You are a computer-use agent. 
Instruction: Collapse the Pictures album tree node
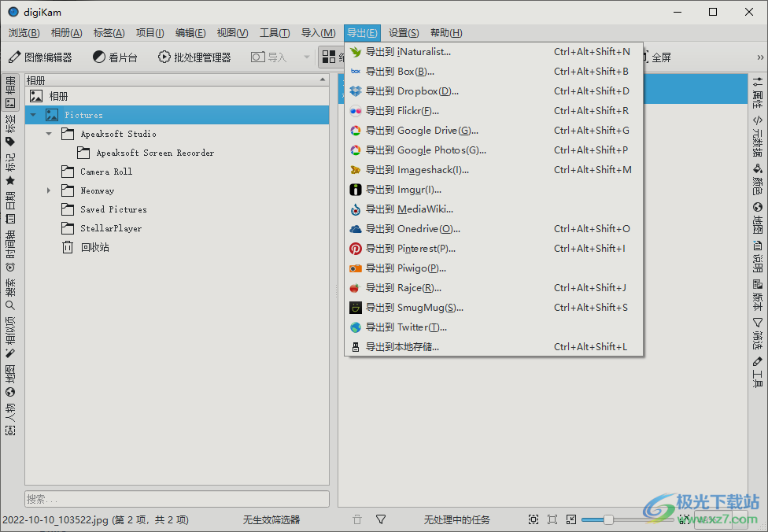pos(33,115)
